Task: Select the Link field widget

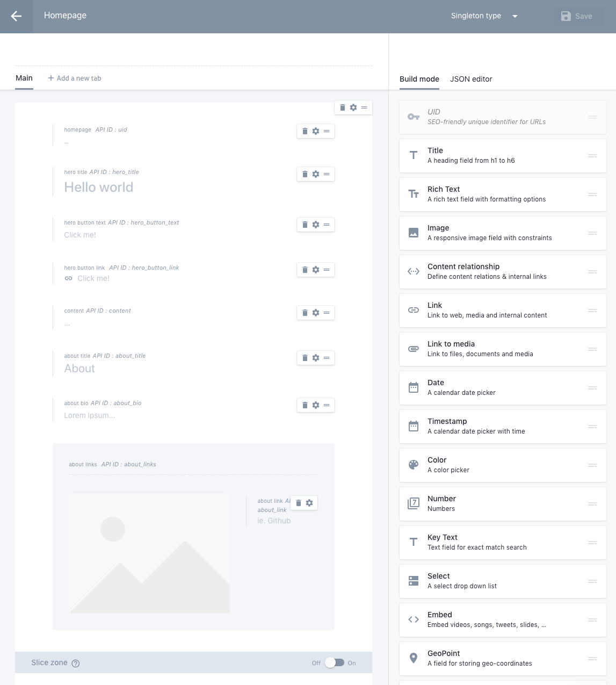Action: [503, 311]
